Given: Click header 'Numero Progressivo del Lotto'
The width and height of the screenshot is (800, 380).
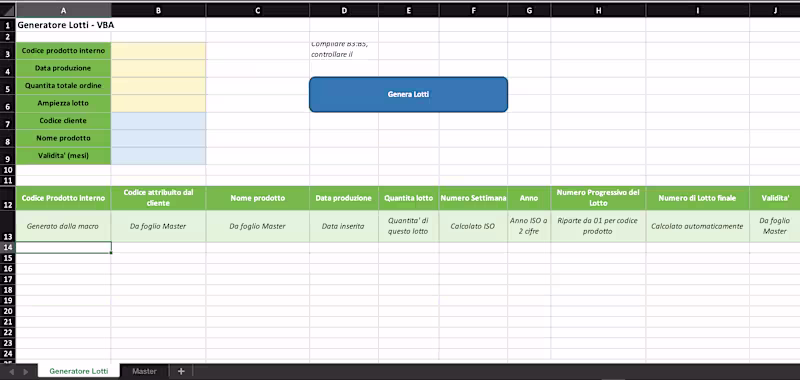Looking at the screenshot, I should coord(598,198).
